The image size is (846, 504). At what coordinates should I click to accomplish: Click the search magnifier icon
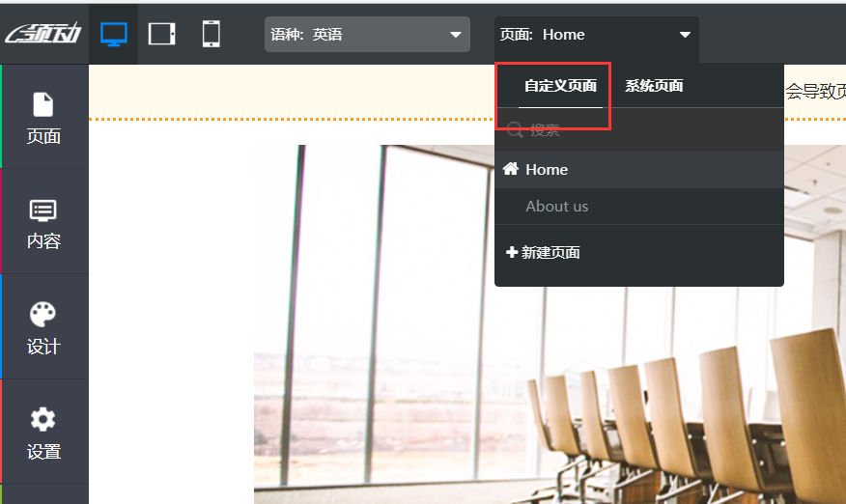tap(515, 129)
